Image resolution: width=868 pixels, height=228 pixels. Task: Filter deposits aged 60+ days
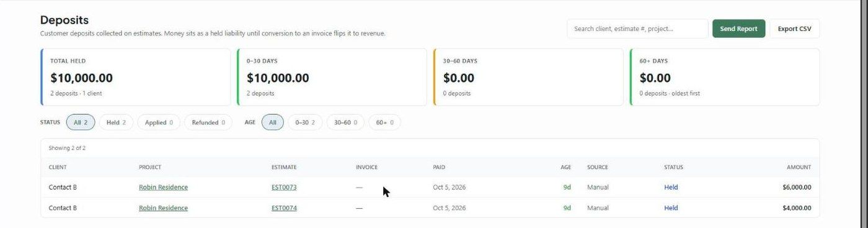[x=385, y=122]
